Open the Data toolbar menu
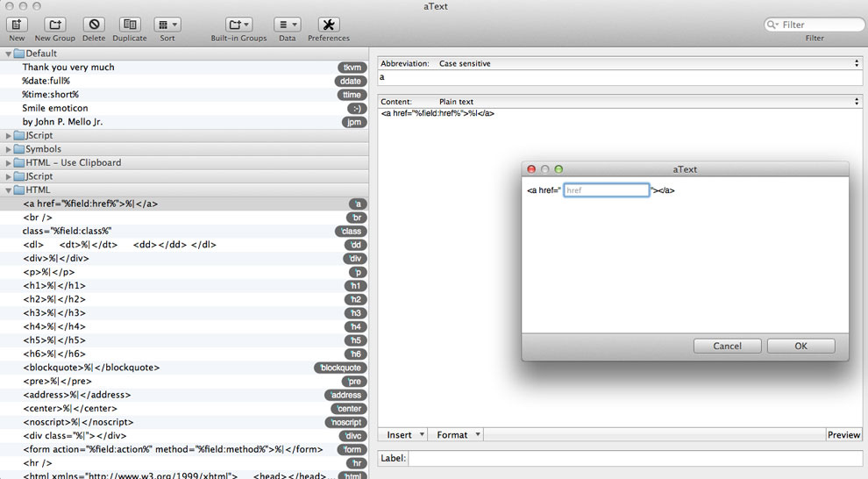Viewport: 868px width, 479px height. pos(288,25)
